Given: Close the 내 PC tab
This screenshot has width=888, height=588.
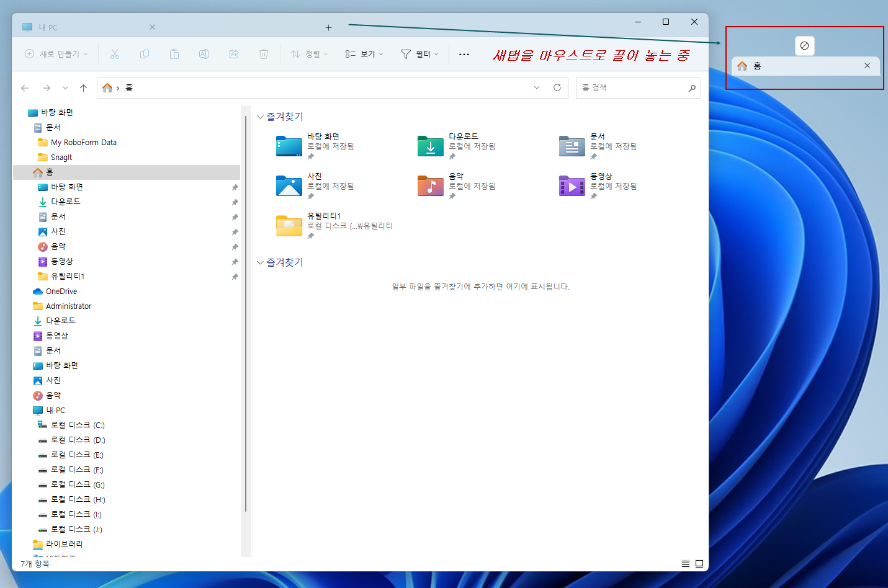Looking at the screenshot, I should point(153,27).
